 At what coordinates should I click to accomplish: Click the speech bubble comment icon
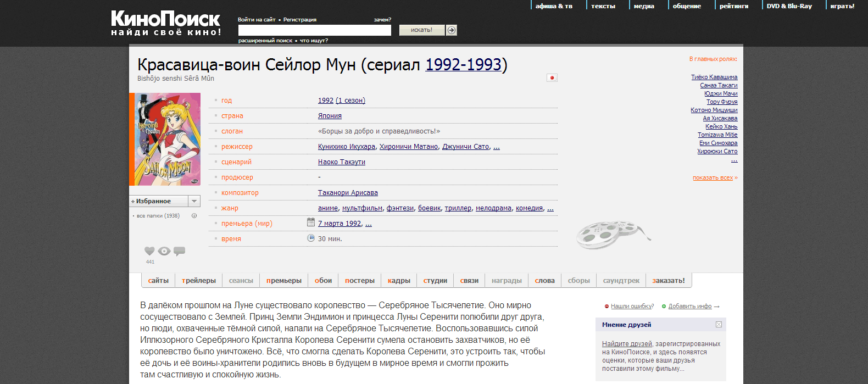point(179,251)
